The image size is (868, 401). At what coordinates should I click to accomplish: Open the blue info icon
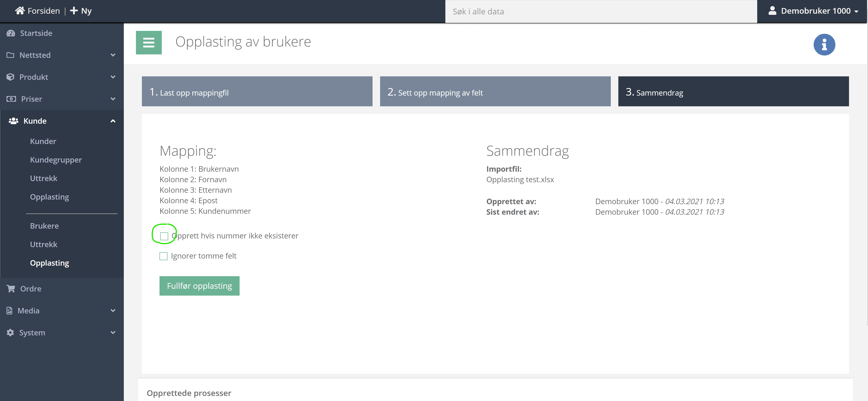(824, 44)
